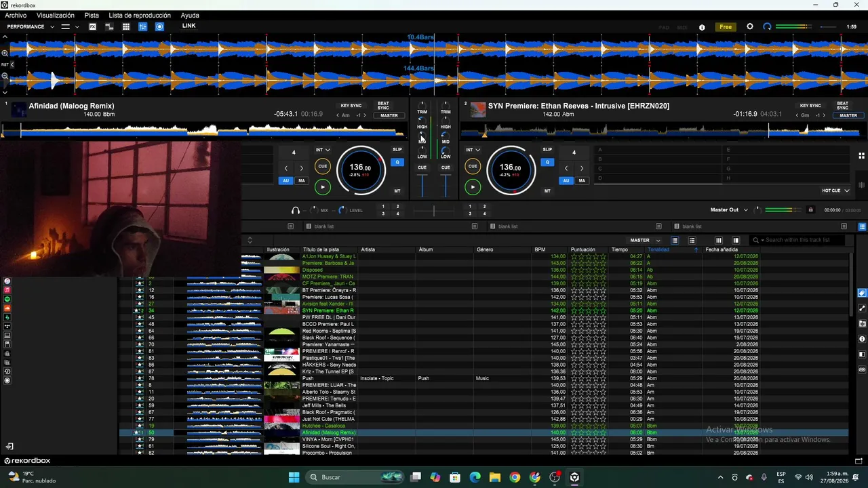Open column layout icon in browser toolbar
This screenshot has width=868, height=488.
[719, 240]
